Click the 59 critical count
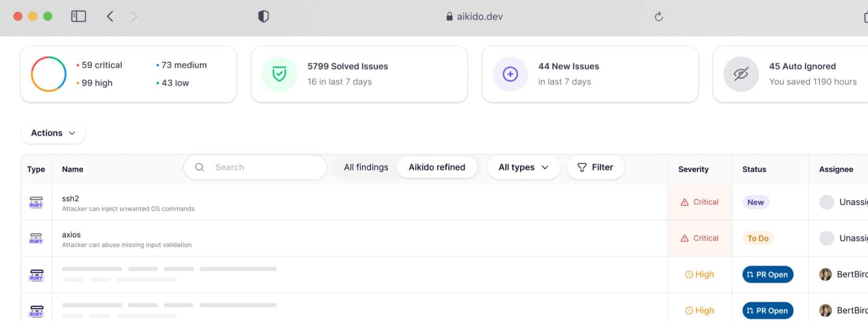This screenshot has width=868, height=322. tap(102, 65)
